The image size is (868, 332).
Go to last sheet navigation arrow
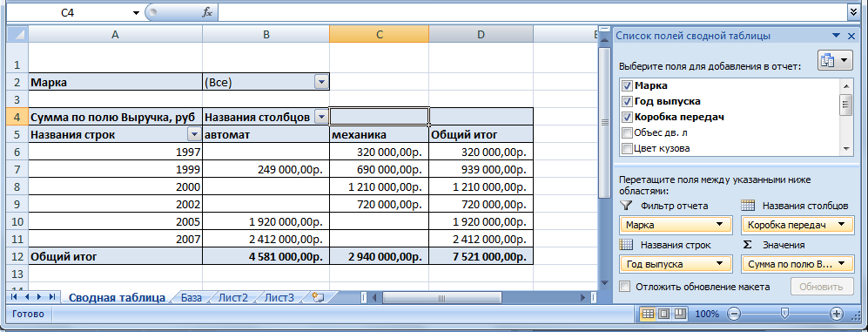coord(52,298)
